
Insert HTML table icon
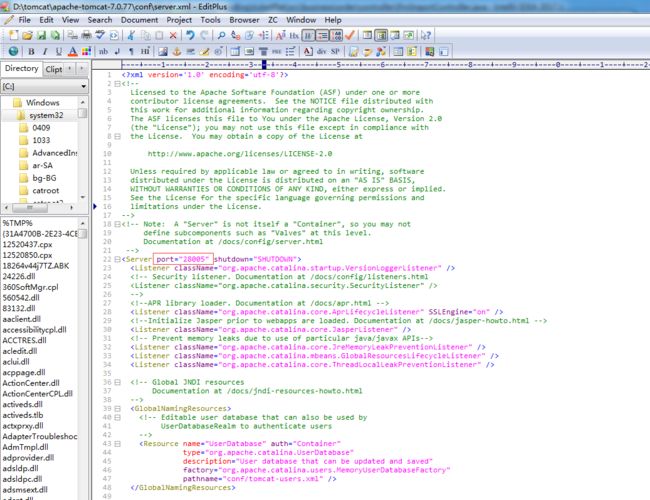pyautogui.click(x=235, y=51)
